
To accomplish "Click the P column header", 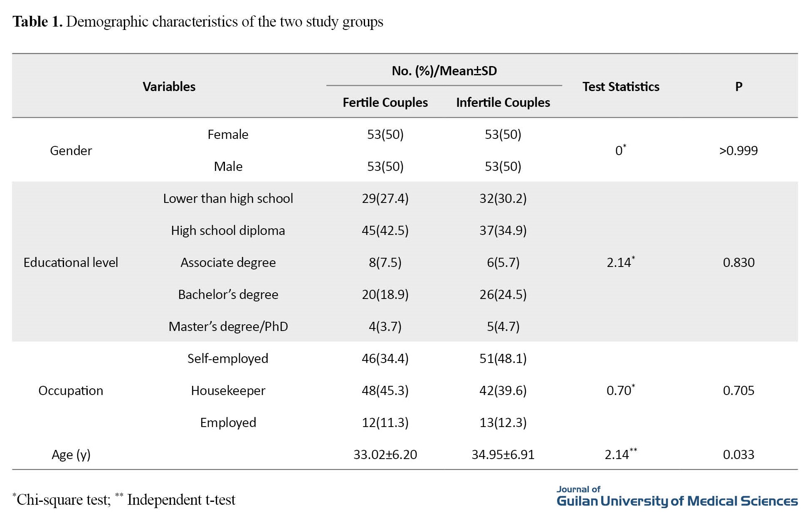I will coord(738,86).
